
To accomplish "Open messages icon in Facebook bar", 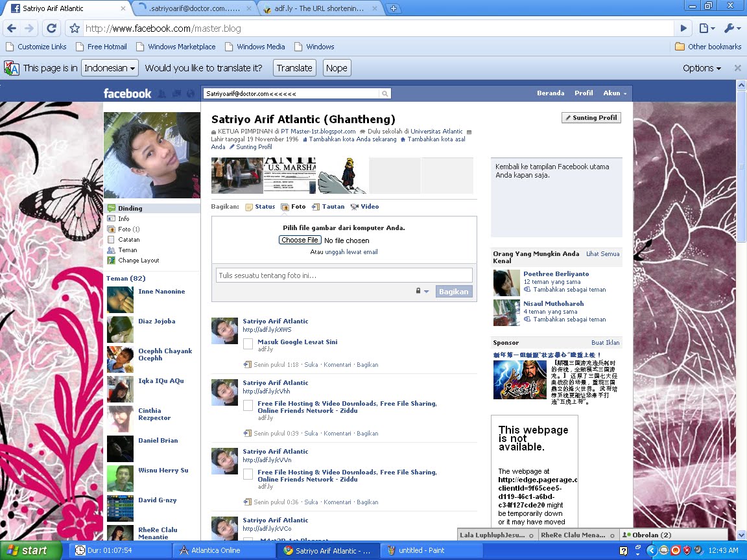I will [176, 93].
